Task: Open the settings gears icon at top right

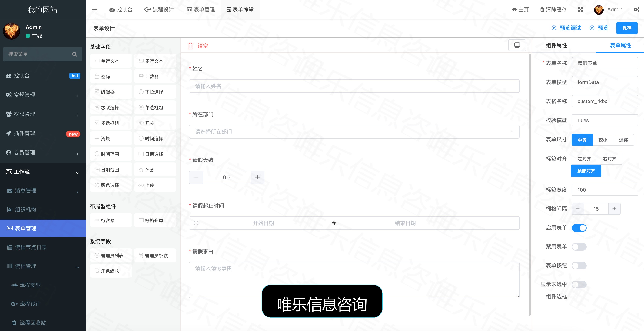Action: 636,9
